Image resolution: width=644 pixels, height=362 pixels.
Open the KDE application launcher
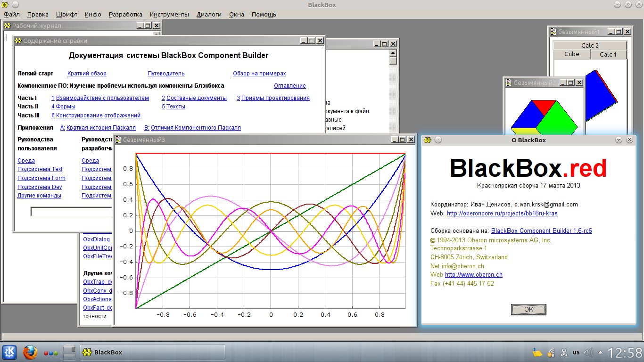10,352
